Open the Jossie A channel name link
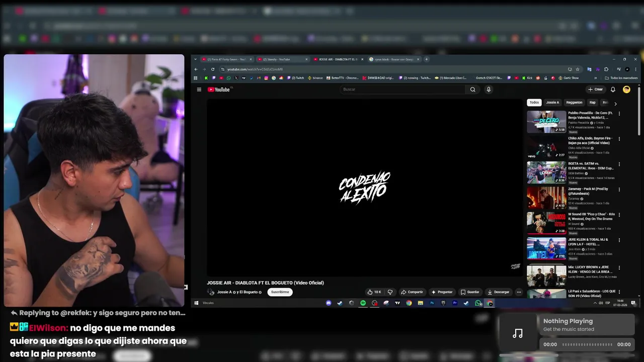The image size is (644, 362). (x=224, y=292)
